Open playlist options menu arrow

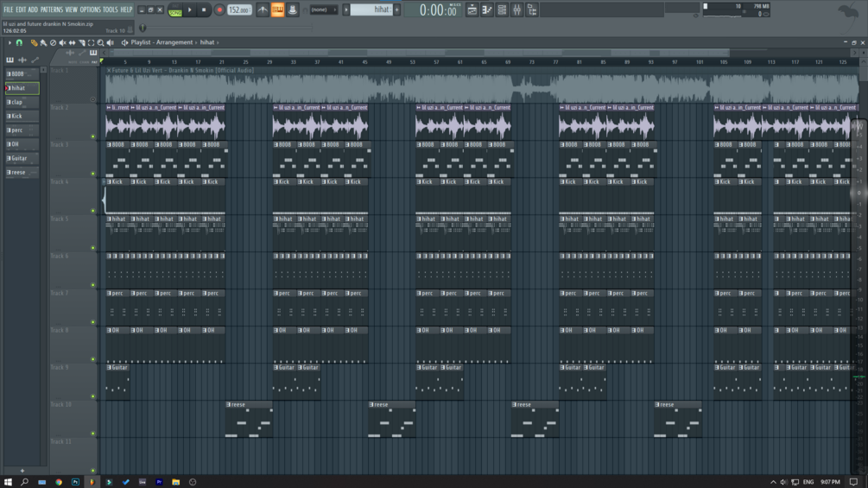pos(10,42)
